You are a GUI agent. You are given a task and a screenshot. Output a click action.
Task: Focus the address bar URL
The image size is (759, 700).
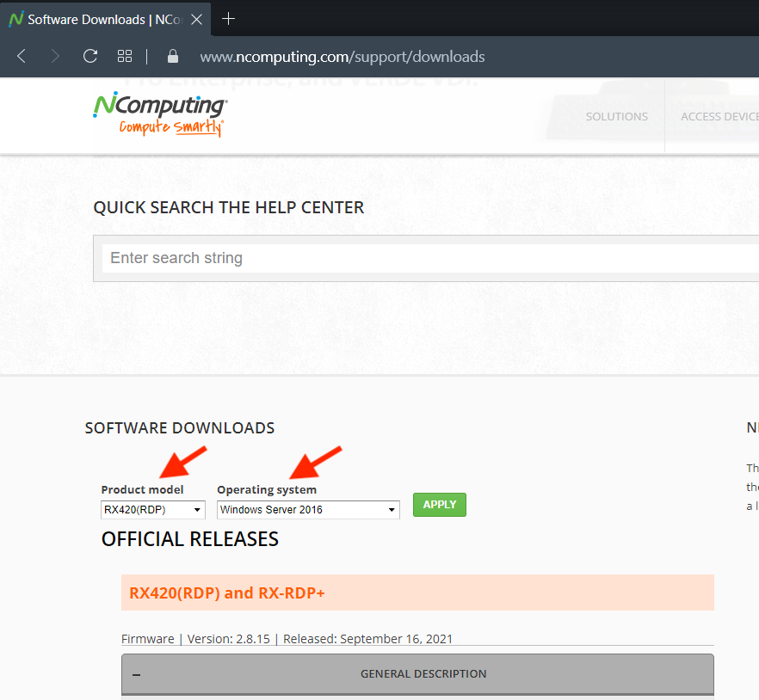pos(342,57)
